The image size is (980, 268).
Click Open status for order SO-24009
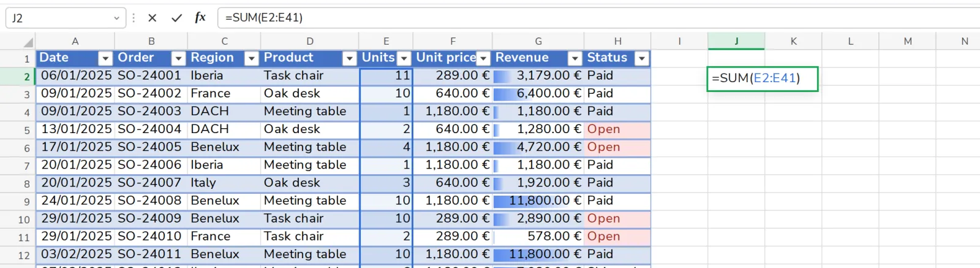point(617,219)
